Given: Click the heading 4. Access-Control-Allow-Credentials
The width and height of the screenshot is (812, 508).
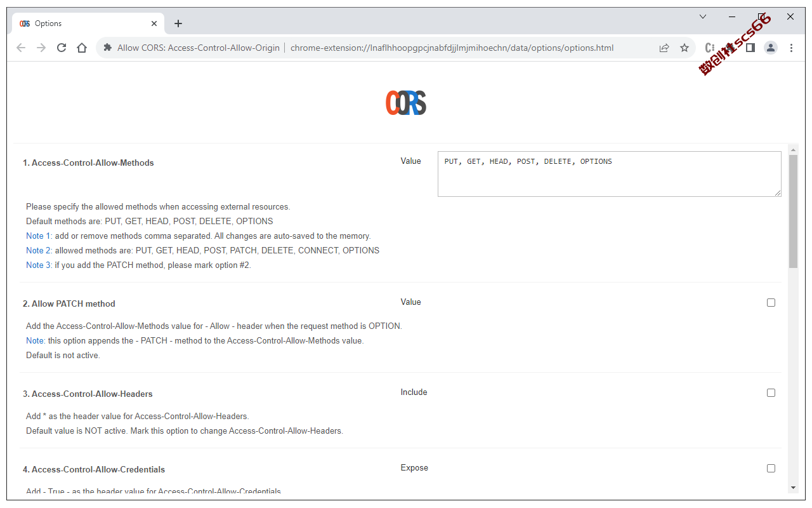Looking at the screenshot, I should point(94,470).
